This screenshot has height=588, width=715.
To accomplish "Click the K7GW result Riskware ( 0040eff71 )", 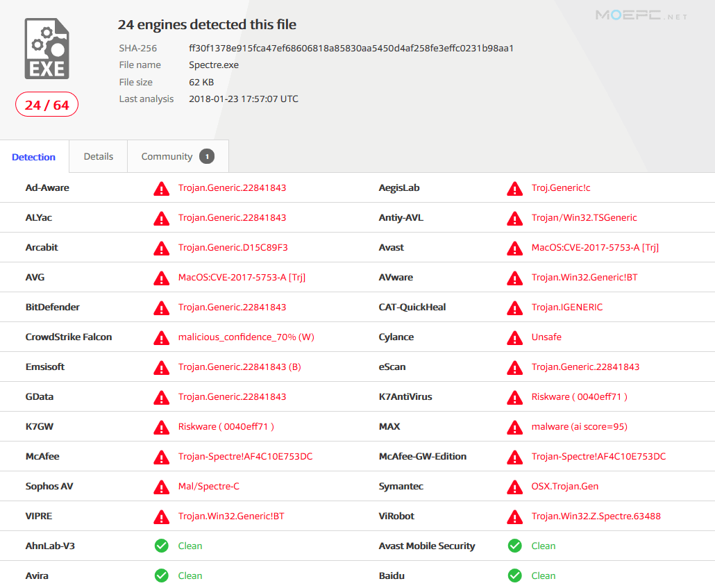I will click(x=226, y=426).
